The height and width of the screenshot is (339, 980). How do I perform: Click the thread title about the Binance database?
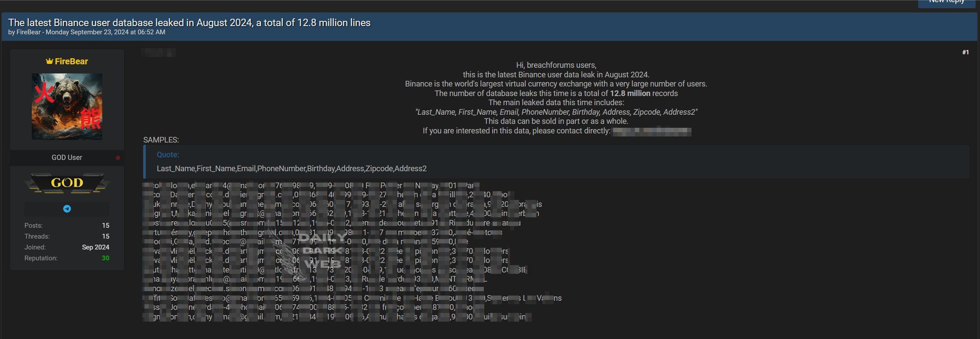189,23
